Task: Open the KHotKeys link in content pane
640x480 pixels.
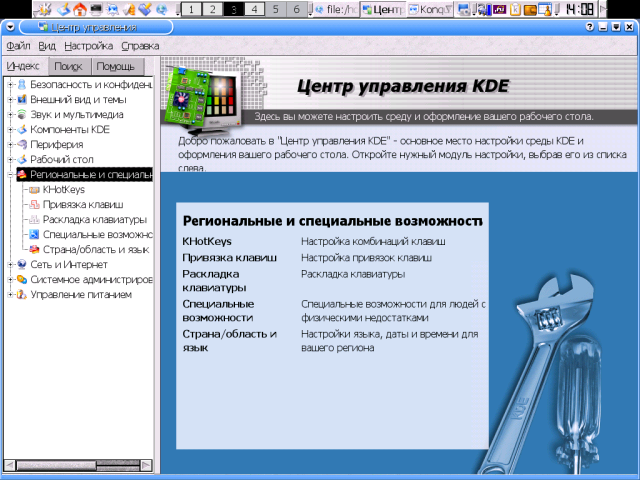Action: [207, 241]
